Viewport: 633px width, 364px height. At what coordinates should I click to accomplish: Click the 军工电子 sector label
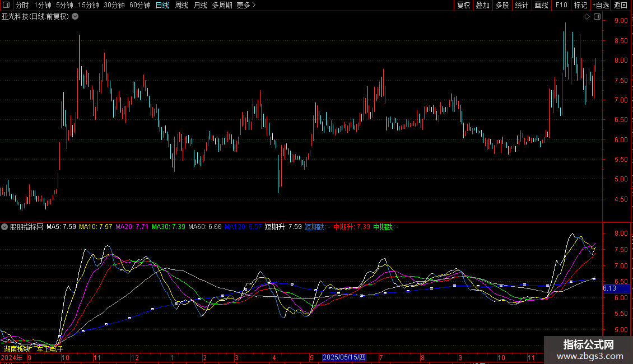50,349
